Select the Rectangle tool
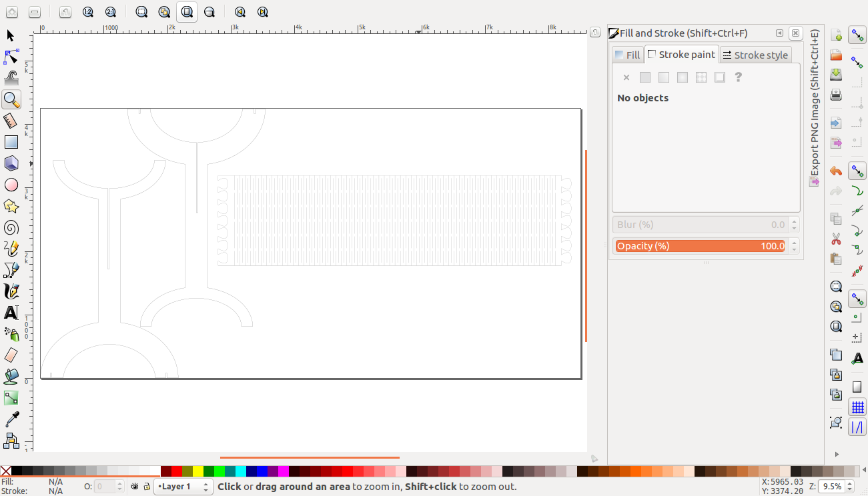 coord(11,142)
